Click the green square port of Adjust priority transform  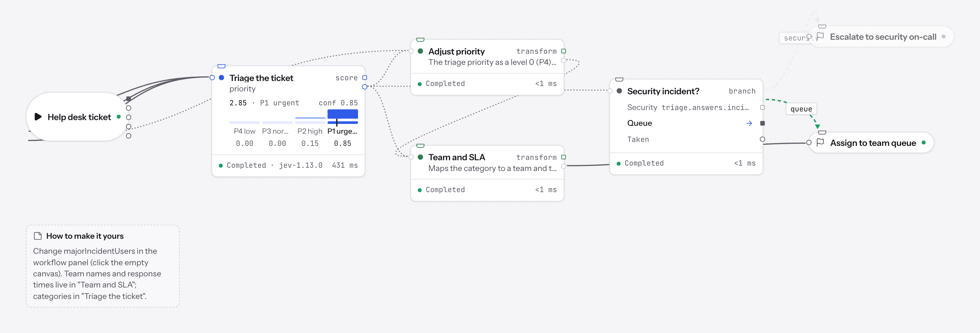click(x=564, y=51)
